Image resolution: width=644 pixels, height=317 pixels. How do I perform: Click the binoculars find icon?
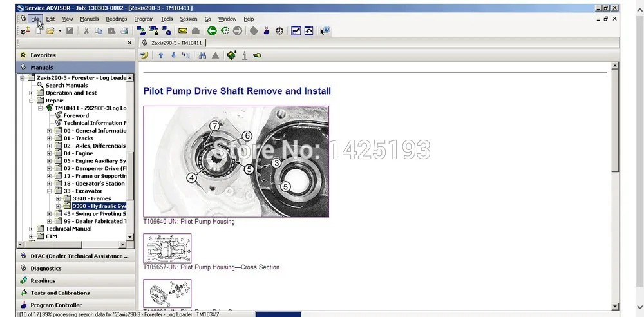point(202,55)
